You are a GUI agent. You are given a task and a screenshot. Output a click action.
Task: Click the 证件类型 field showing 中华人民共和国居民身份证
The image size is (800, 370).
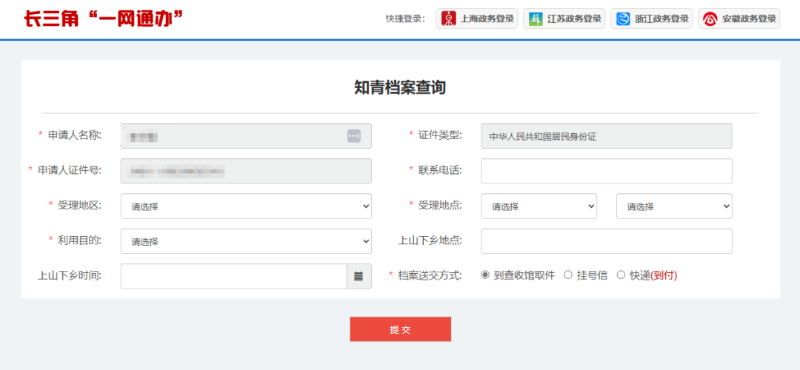click(607, 136)
